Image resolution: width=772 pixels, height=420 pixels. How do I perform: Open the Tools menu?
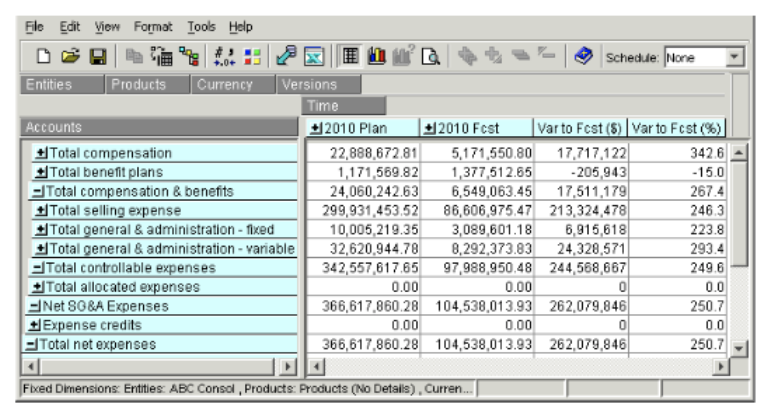[201, 27]
